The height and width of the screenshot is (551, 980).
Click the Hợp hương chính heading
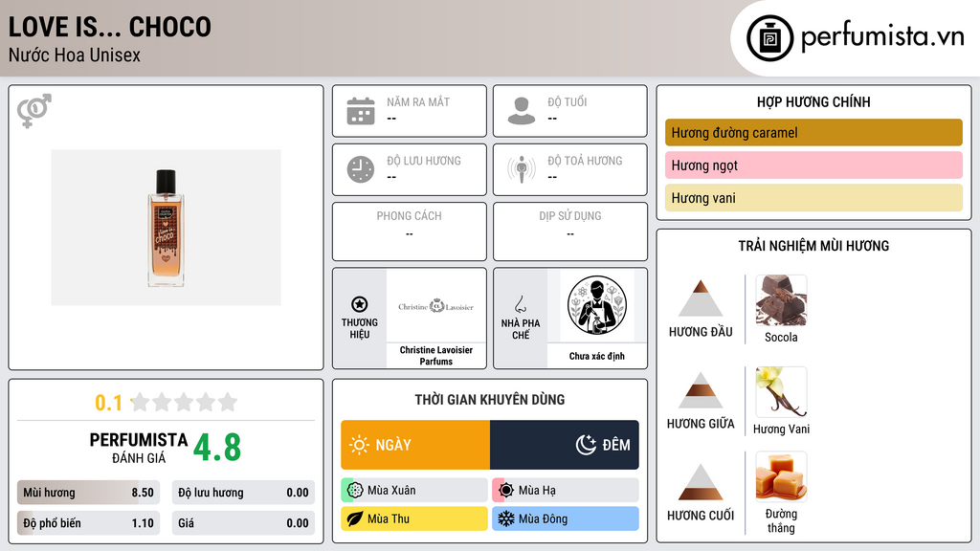click(813, 101)
